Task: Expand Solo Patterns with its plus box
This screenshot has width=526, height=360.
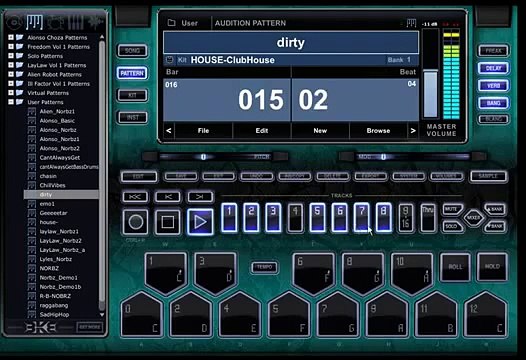Action: [11, 56]
